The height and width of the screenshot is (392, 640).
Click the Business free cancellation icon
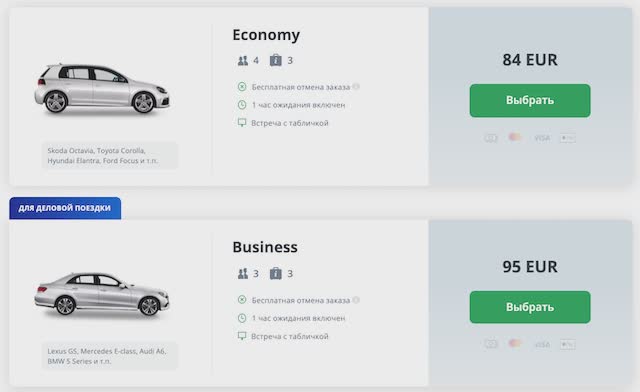[x=242, y=300]
